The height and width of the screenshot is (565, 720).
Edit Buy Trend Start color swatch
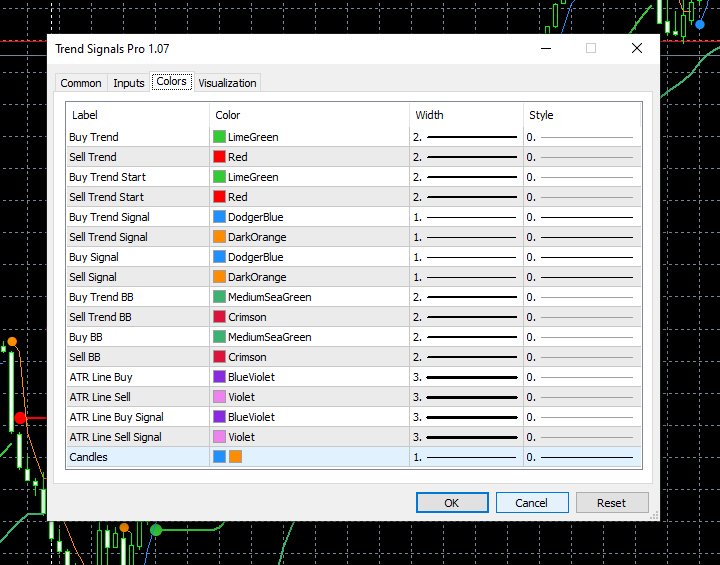pos(219,177)
